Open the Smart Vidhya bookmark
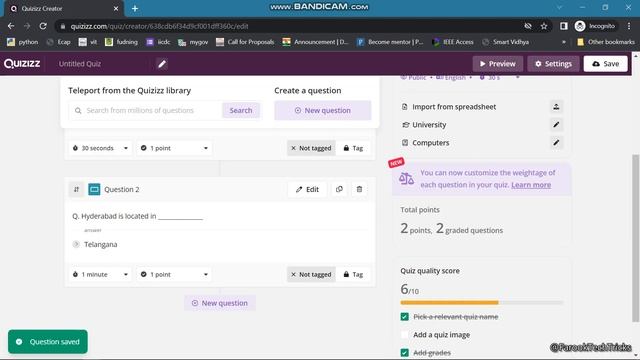Image resolution: width=640 pixels, height=360 pixels. click(505, 42)
